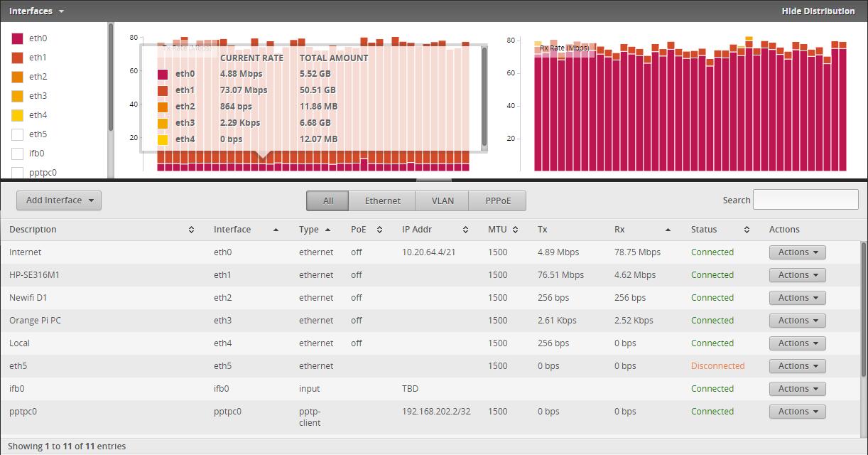
Task: Sort by Interface column arrow
Action: coord(275,230)
